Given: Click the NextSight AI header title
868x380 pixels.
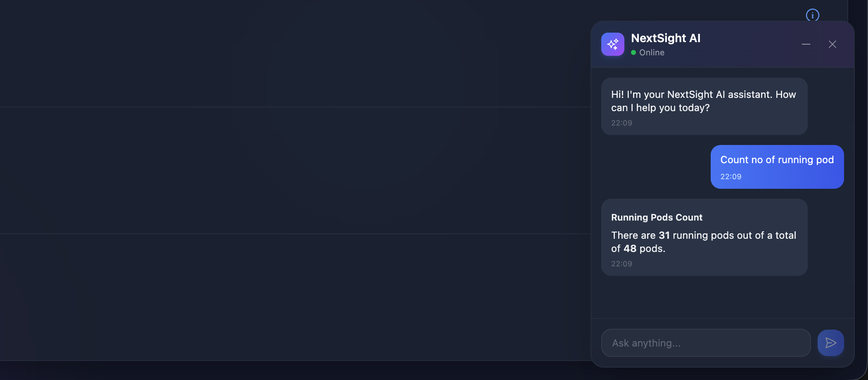Looking at the screenshot, I should click(x=666, y=38).
